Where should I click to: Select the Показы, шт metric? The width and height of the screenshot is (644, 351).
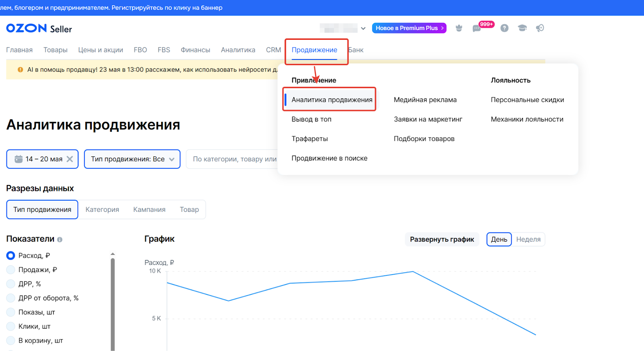pyautogui.click(x=11, y=312)
